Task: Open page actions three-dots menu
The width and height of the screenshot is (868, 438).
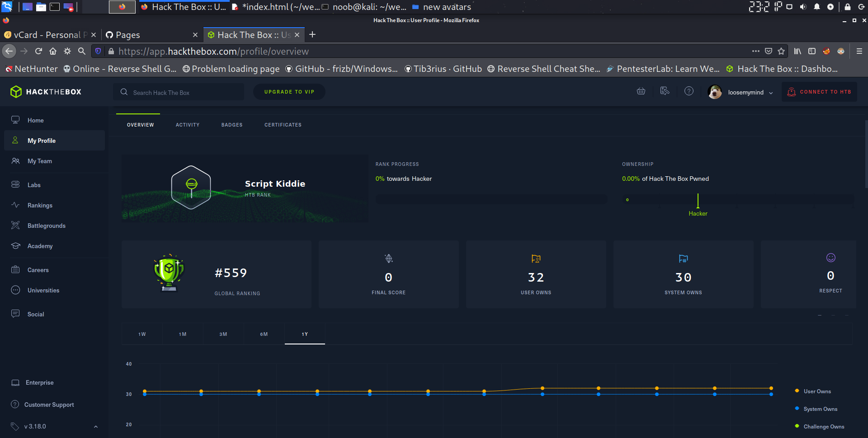Action: [x=756, y=51]
